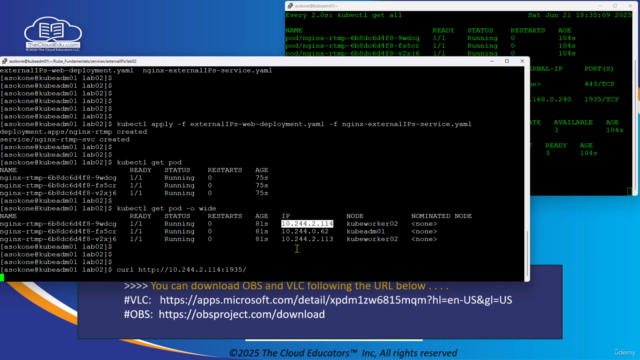640x360 pixels.
Task: Click the OBS download URL obsproject.com
Action: [242, 314]
